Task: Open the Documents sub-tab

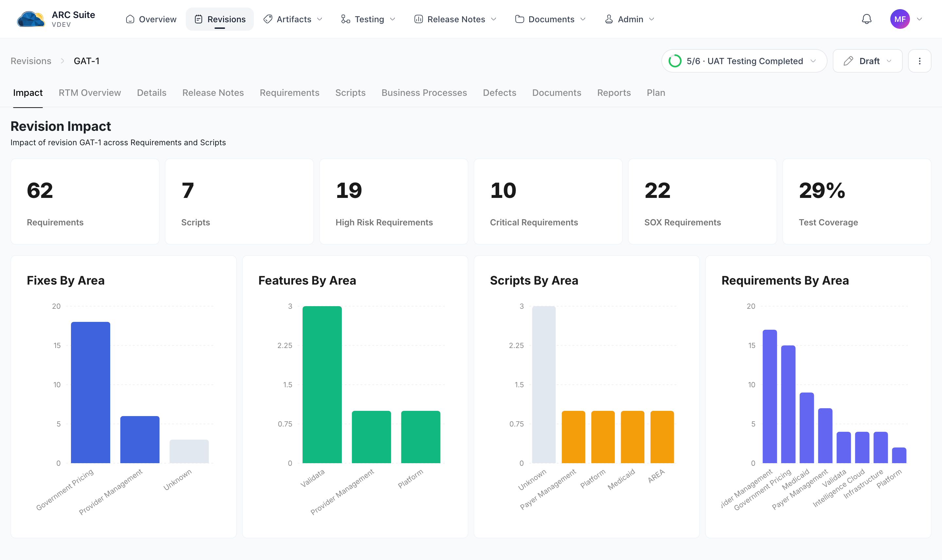Action: (556, 93)
